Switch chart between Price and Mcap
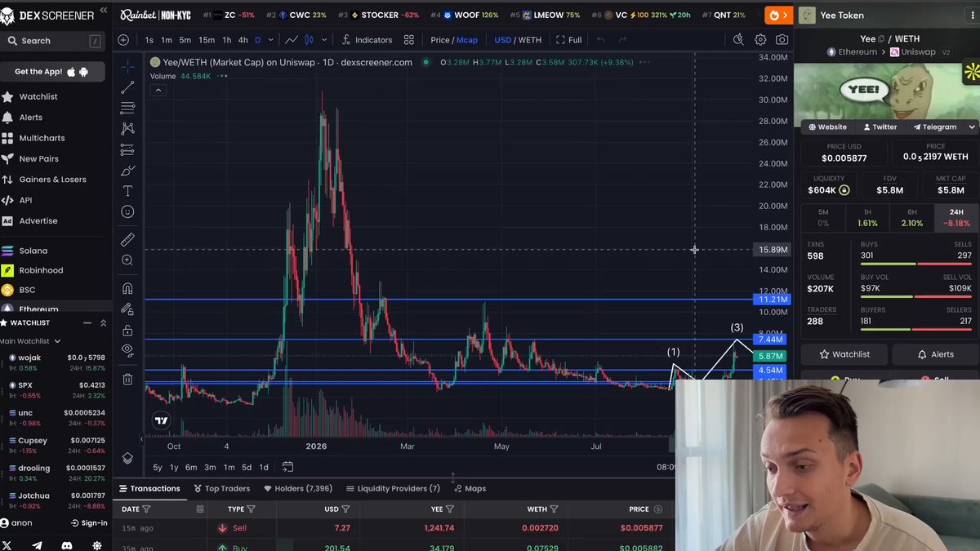Viewport: 980px width, 551px height. (x=454, y=40)
